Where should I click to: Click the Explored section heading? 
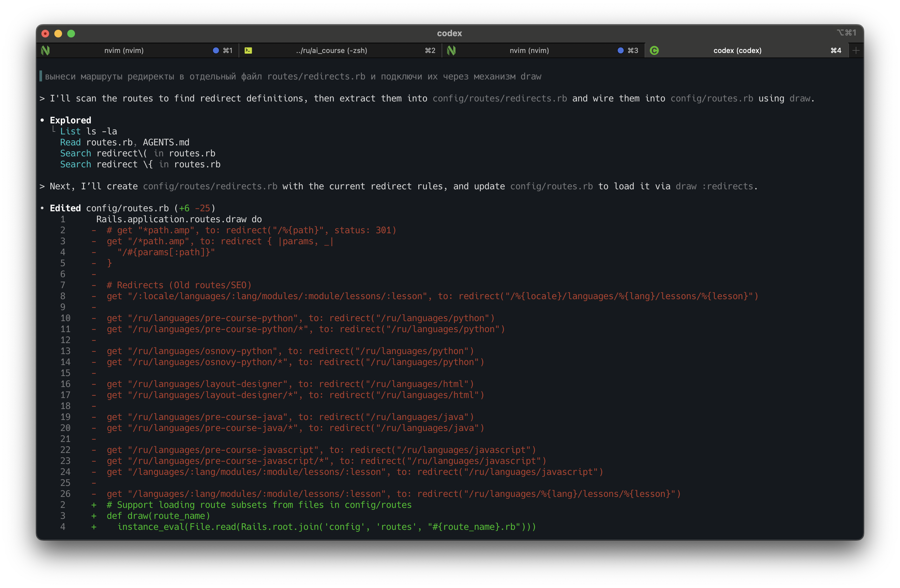(x=70, y=120)
